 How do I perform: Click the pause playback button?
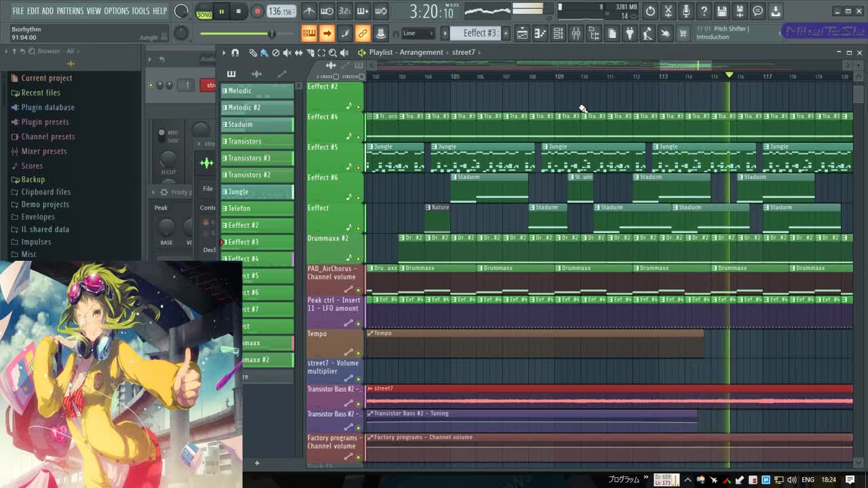[221, 12]
